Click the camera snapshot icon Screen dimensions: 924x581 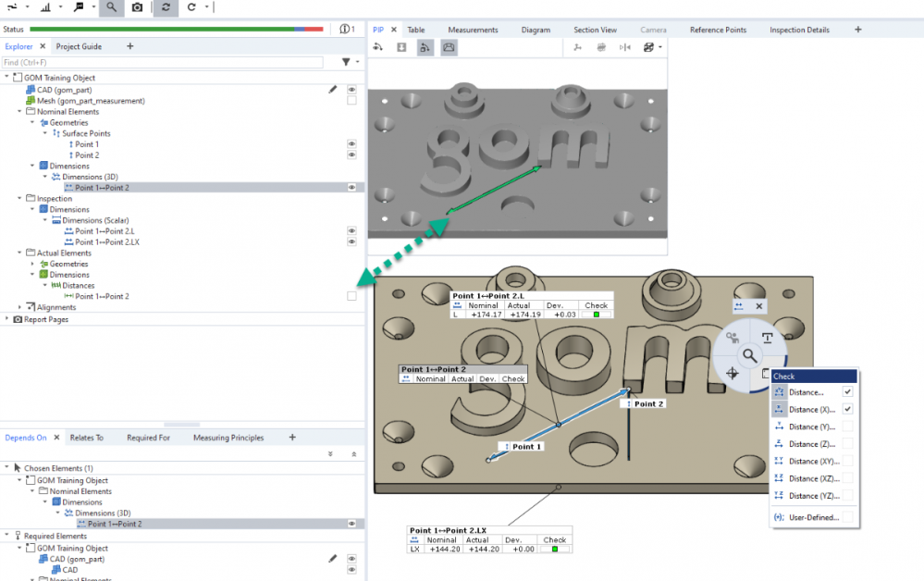(x=137, y=7)
